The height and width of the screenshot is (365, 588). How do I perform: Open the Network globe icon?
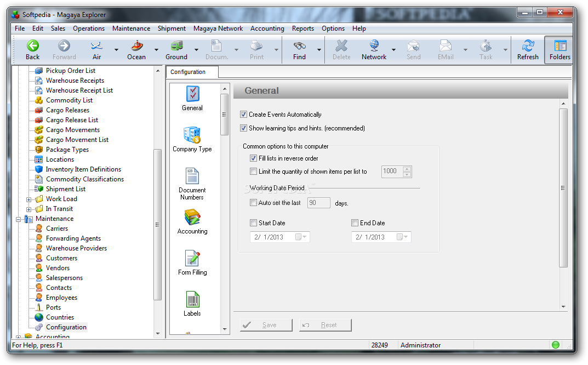coord(374,46)
